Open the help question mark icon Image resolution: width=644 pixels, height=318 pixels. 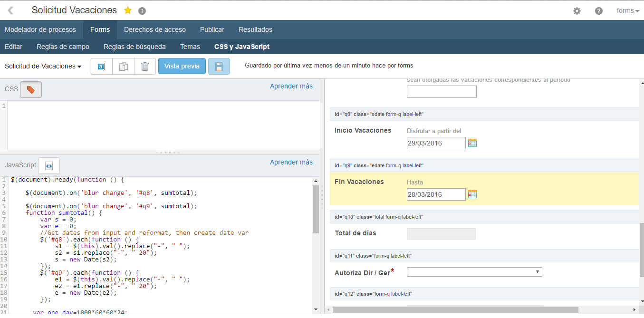click(599, 11)
